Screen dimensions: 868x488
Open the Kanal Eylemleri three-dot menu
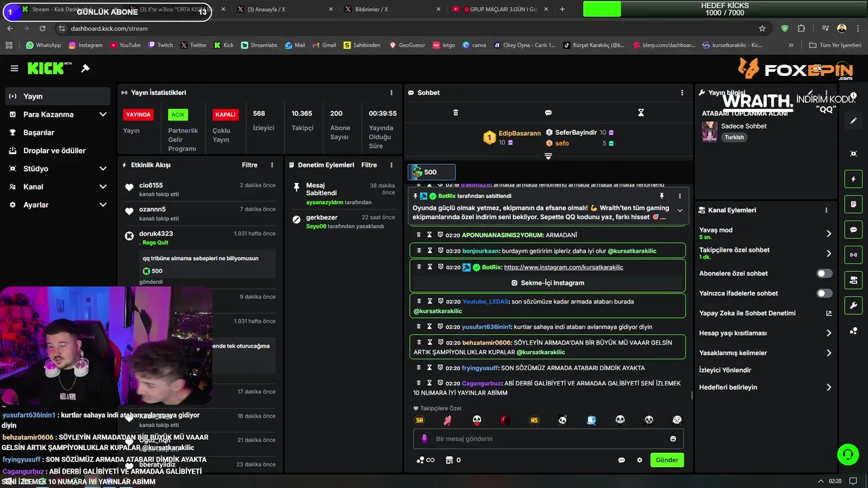point(826,210)
